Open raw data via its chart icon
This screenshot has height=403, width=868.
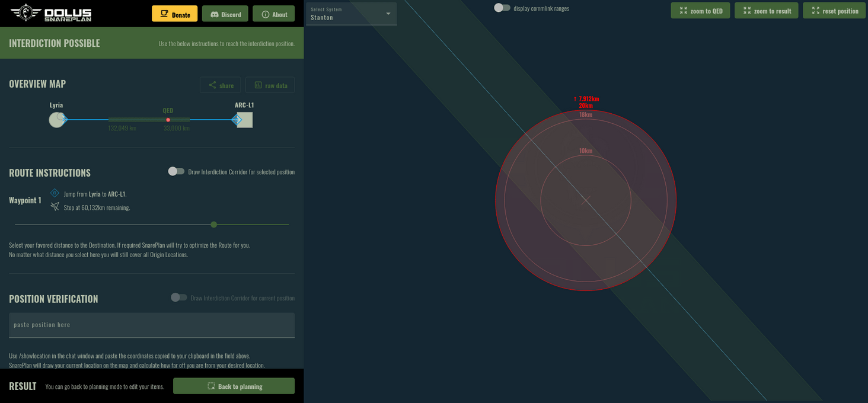coord(257,85)
